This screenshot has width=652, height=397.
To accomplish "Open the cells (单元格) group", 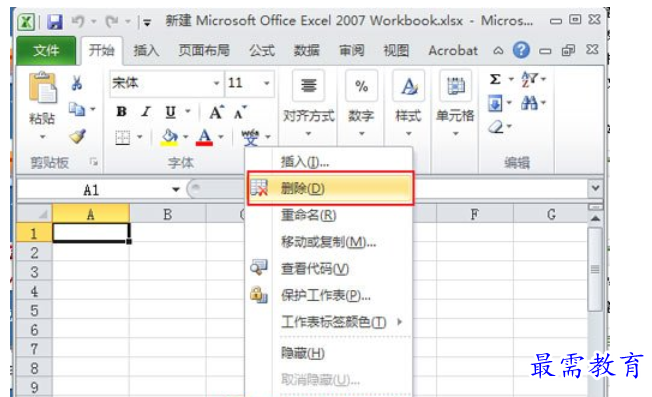I will tap(455, 104).
